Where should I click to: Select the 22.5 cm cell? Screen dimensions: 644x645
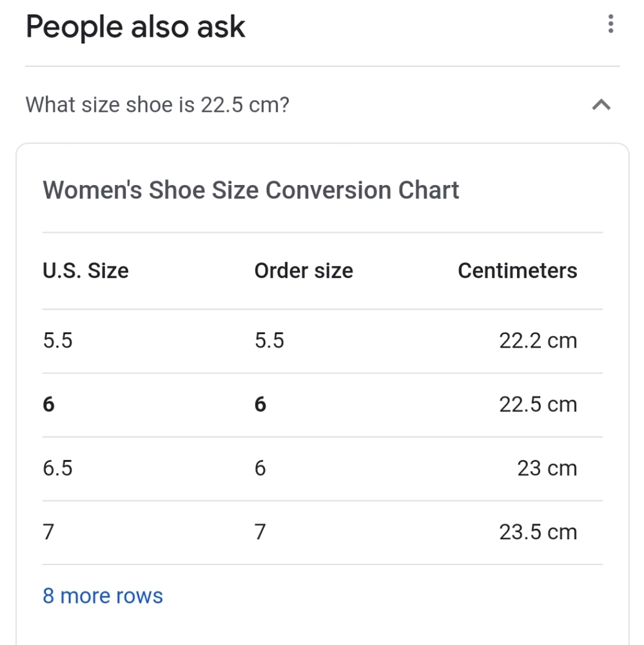(x=538, y=404)
